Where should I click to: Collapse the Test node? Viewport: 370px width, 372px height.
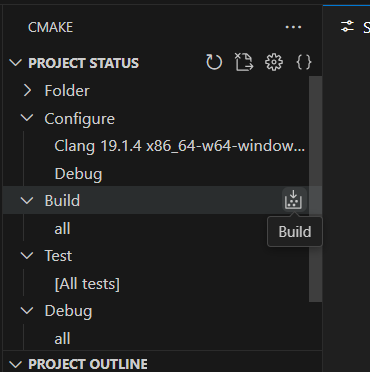tap(27, 256)
